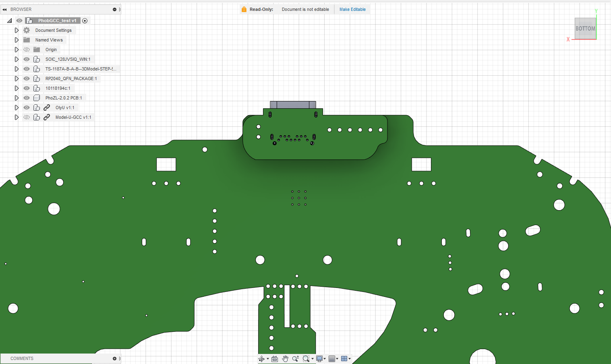Screen dimensions: 611x364
Task: Minimize the Browser panel with minus button
Action: 114,9
